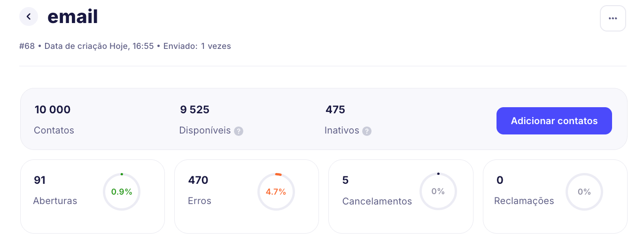Click the #68 campaign ID text
This screenshot has width=644, height=244.
point(27,46)
